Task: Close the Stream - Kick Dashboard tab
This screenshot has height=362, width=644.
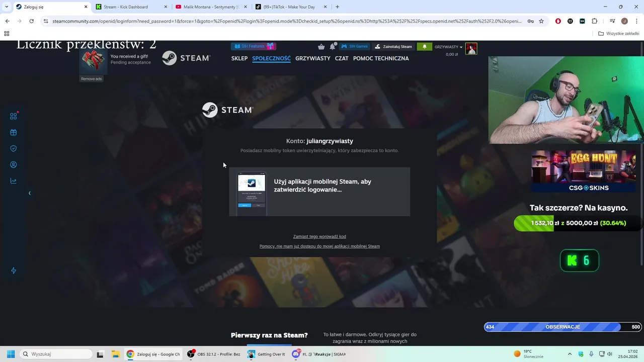Action: [166, 7]
